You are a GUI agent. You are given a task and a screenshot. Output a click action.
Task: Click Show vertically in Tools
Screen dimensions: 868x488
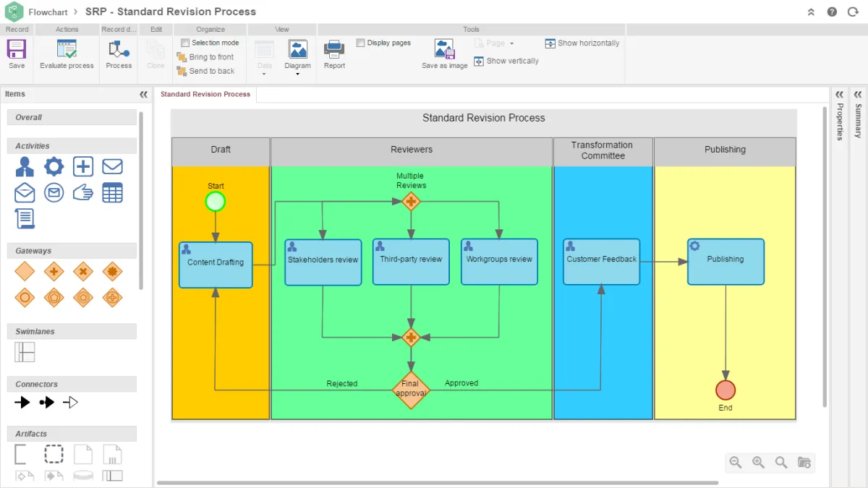tap(506, 61)
